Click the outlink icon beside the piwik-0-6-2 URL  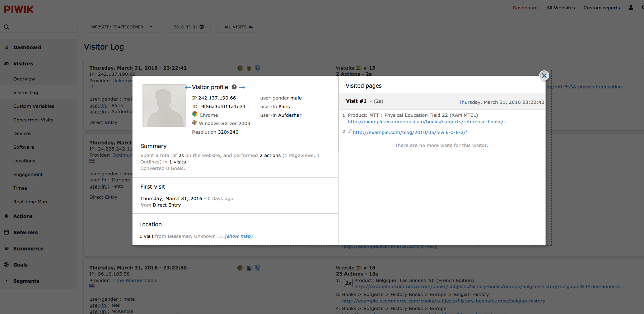[x=349, y=131]
